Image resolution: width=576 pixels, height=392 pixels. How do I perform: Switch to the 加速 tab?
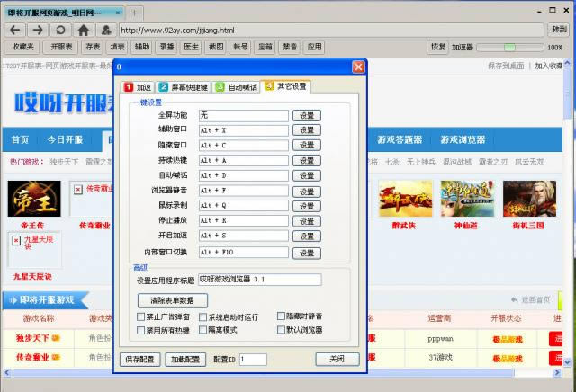(x=138, y=87)
